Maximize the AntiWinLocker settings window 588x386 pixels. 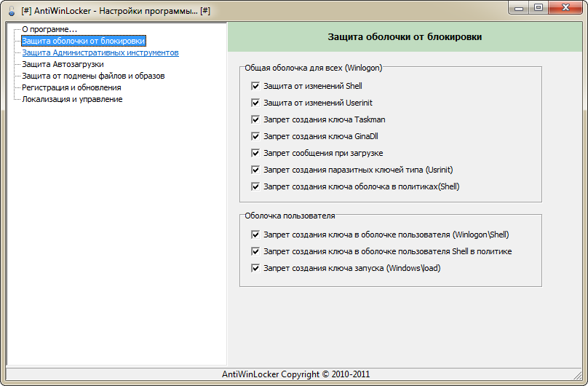pyautogui.click(x=538, y=8)
